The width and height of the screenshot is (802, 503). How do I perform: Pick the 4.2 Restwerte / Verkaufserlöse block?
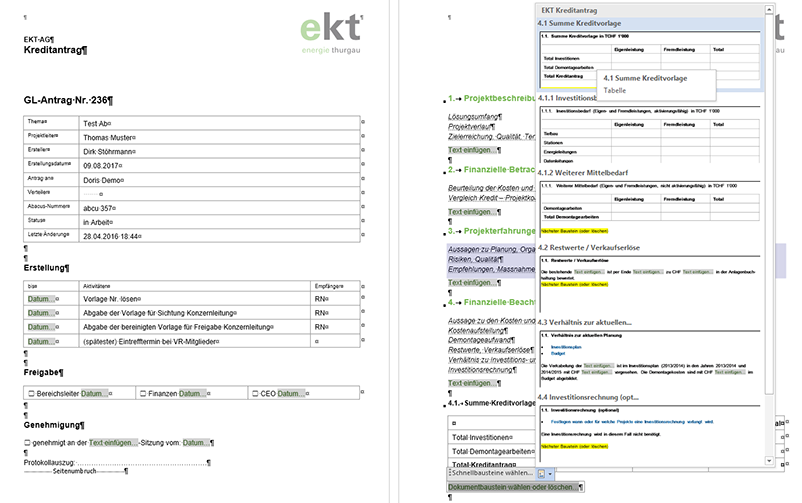(x=650, y=277)
